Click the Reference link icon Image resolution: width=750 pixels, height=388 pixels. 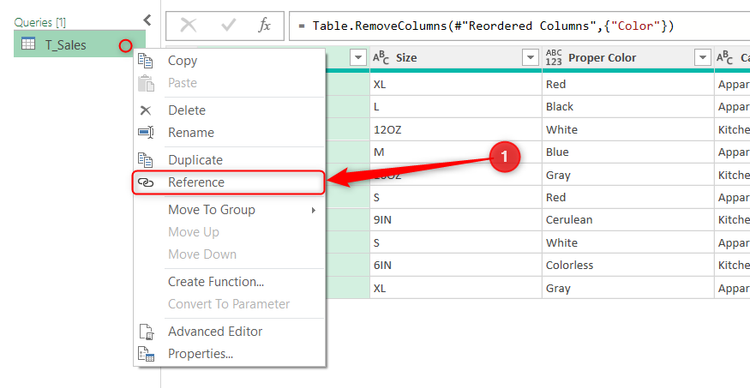point(145,182)
